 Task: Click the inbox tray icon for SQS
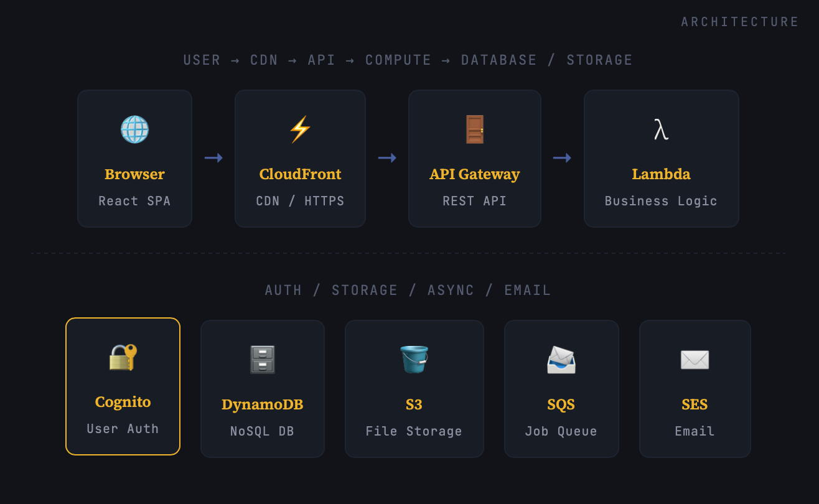[561, 360]
